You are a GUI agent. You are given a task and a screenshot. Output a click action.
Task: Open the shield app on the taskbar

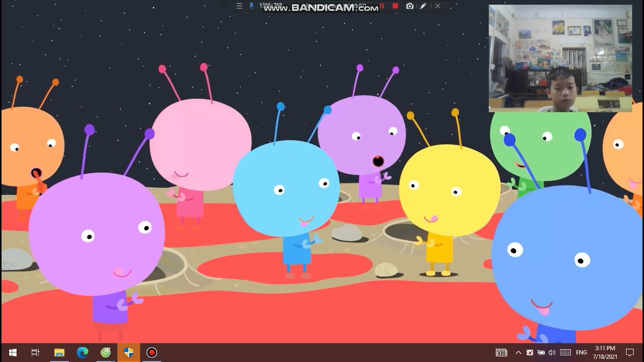[129, 352]
